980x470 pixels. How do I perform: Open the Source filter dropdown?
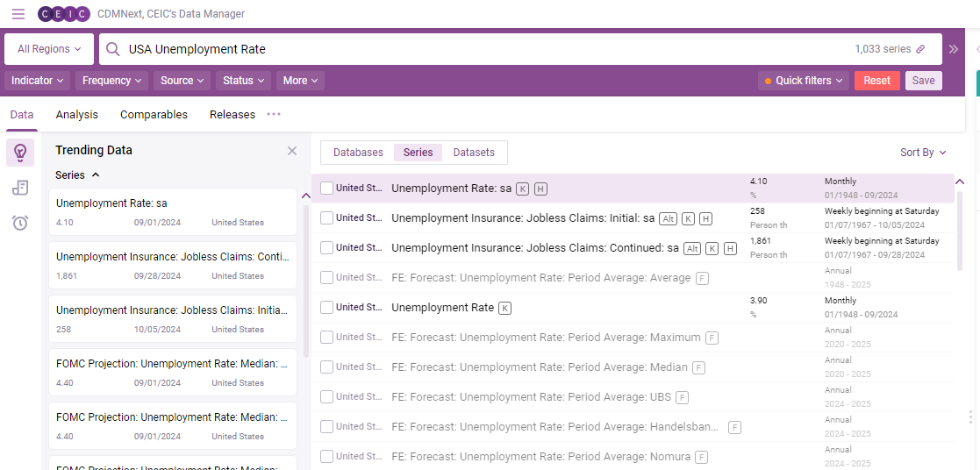pyautogui.click(x=182, y=81)
